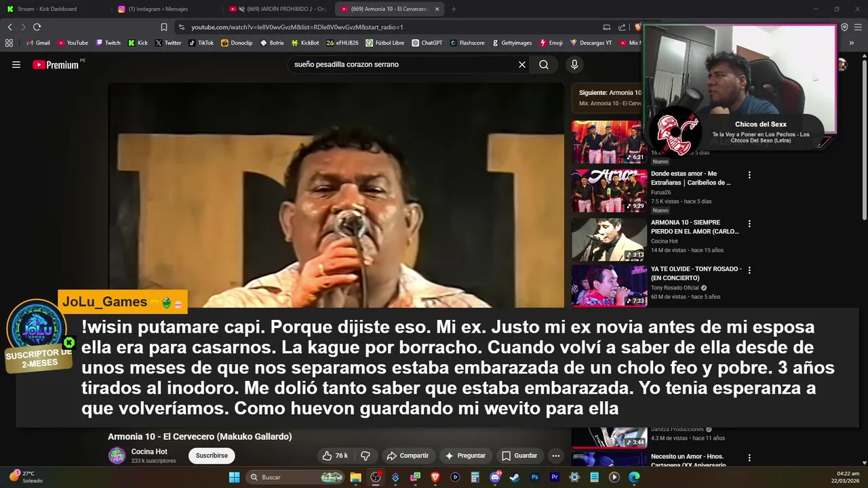Bookmark this page with the bookmark icon
Image resolution: width=868 pixels, height=488 pixels.
[x=164, y=27]
